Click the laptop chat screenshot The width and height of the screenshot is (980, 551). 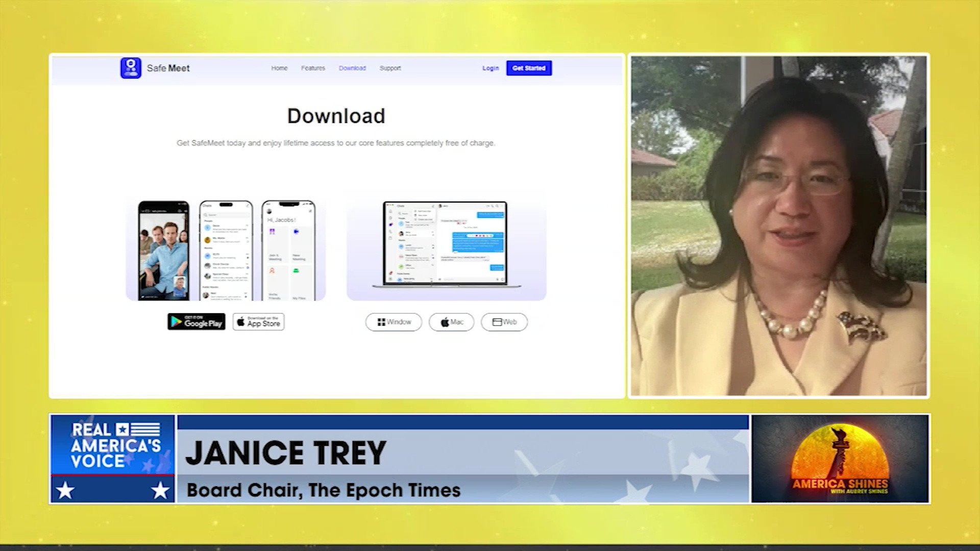pyautogui.click(x=445, y=244)
